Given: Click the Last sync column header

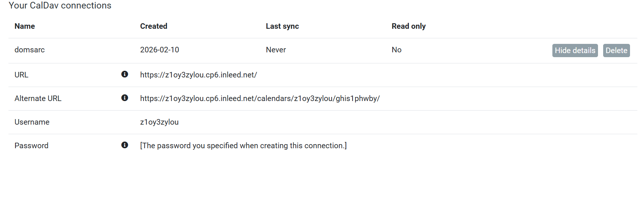Looking at the screenshot, I should [282, 26].
